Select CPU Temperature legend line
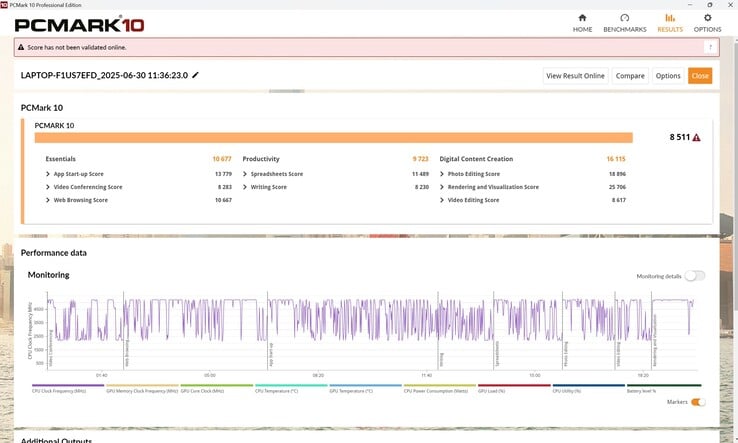738x443 pixels. (291, 386)
